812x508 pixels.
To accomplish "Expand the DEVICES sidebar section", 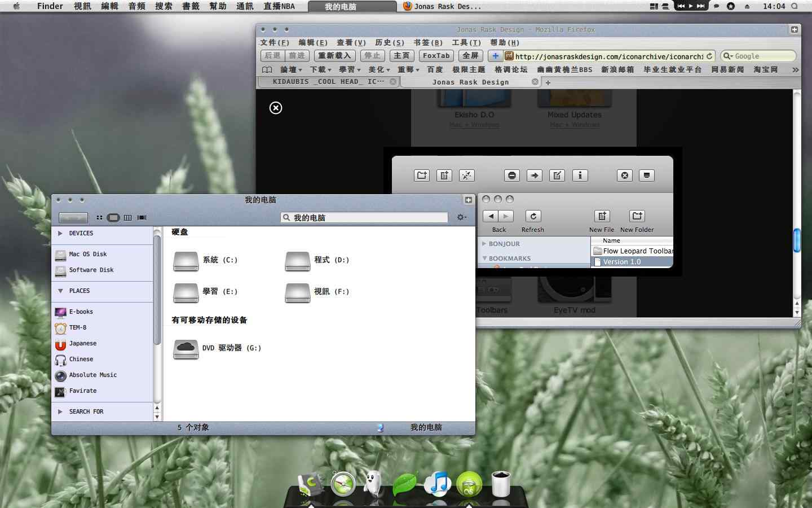I will coord(60,233).
